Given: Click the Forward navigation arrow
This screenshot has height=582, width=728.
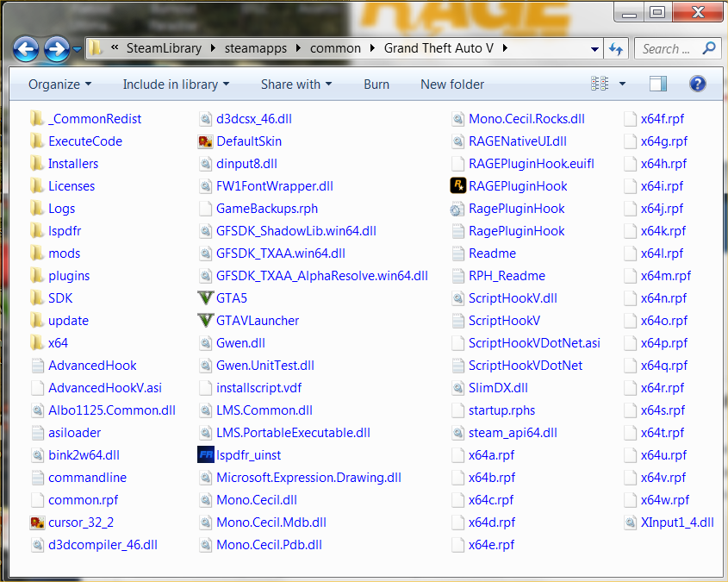Looking at the screenshot, I should click(57, 48).
